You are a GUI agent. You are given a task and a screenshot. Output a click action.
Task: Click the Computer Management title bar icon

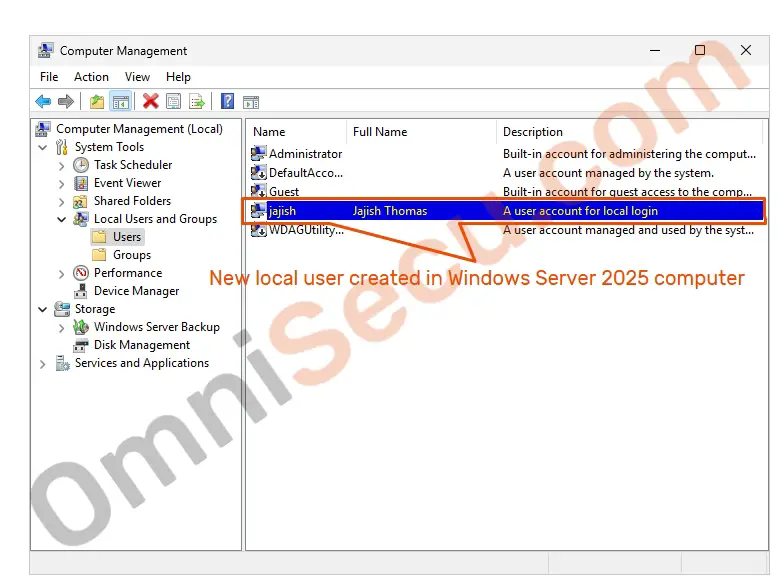point(46,51)
